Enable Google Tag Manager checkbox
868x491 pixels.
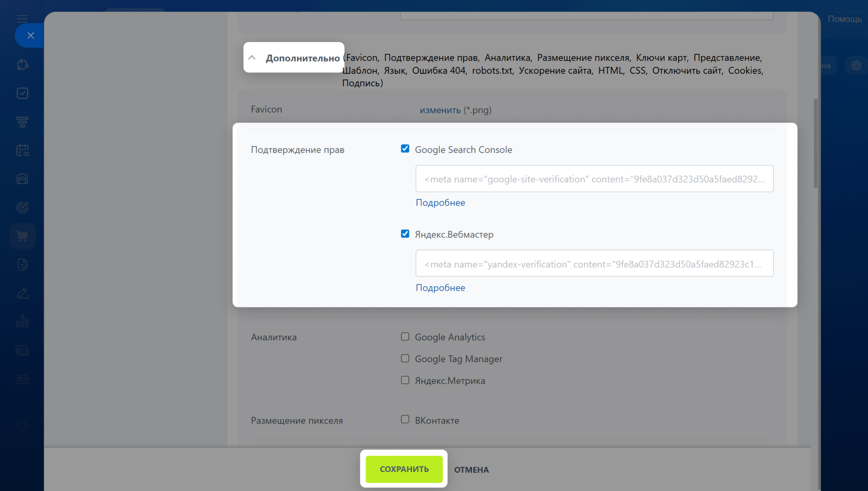tap(405, 358)
